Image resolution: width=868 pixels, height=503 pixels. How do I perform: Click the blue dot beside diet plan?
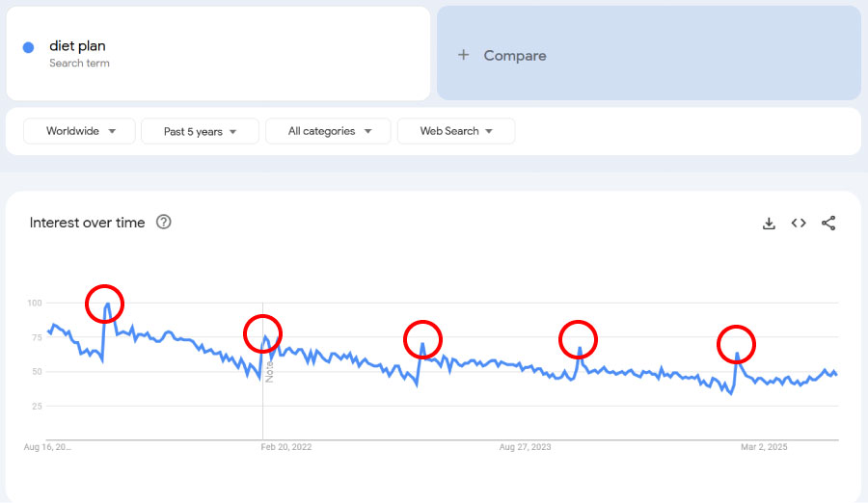[x=29, y=47]
